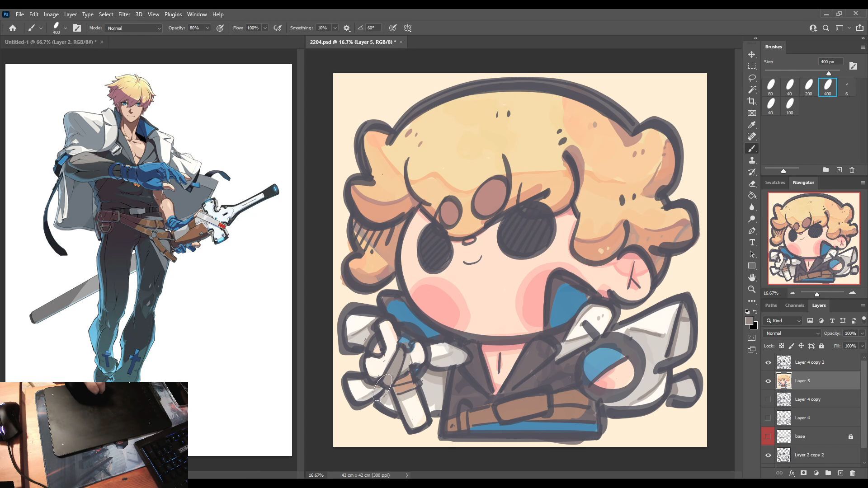Select the History Brush tool
This screenshot has width=868, height=488.
pos(752,172)
